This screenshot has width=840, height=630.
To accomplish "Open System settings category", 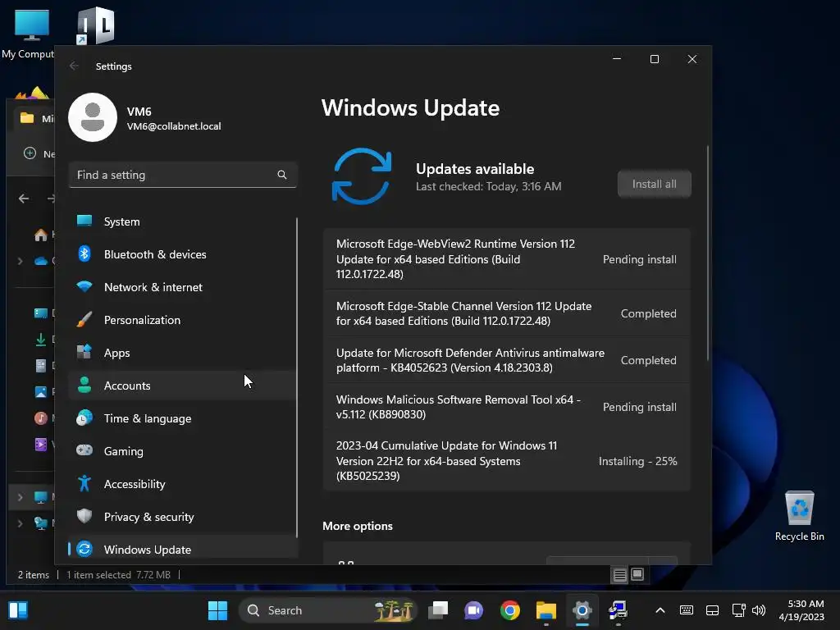I will pos(182,221).
